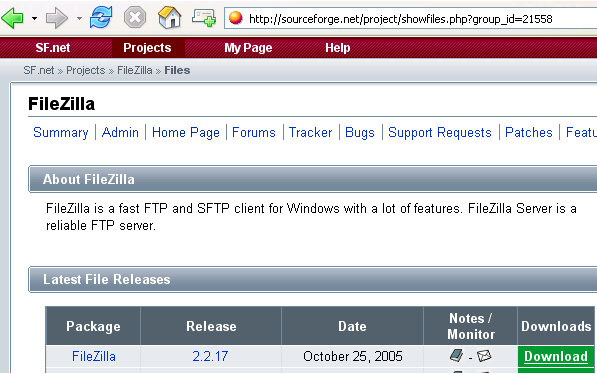Click Files in the breadcrumb trail
This screenshot has height=374, width=597.
coord(177,70)
